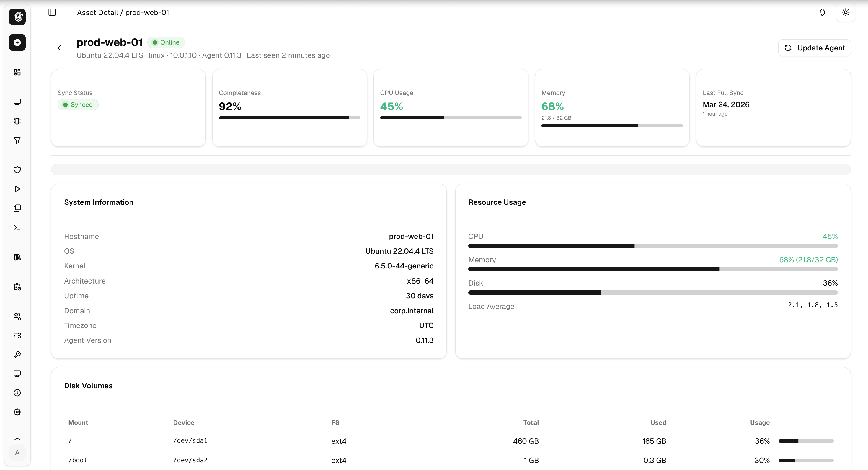Click the Update Agent button
This screenshot has width=868, height=470.
tap(814, 48)
